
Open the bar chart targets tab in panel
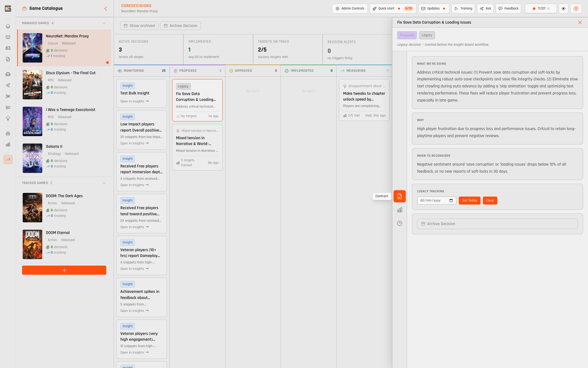[400, 210]
